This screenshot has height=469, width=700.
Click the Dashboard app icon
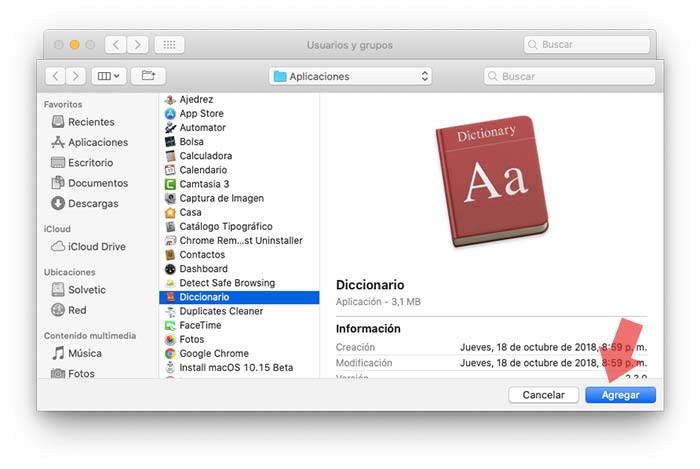pyautogui.click(x=170, y=269)
